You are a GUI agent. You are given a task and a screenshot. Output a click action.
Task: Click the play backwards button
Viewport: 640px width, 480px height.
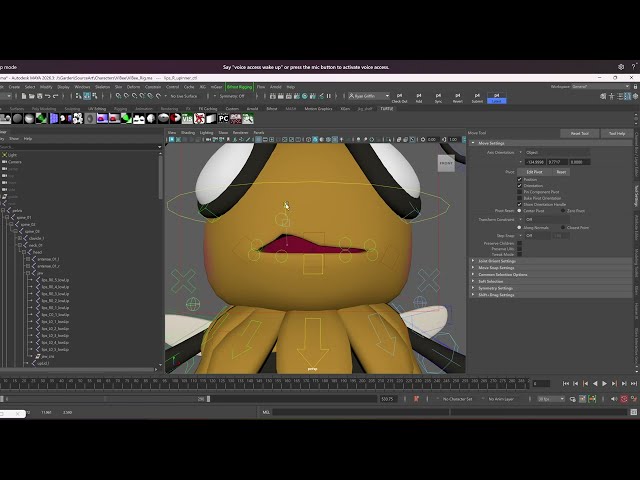pos(595,384)
